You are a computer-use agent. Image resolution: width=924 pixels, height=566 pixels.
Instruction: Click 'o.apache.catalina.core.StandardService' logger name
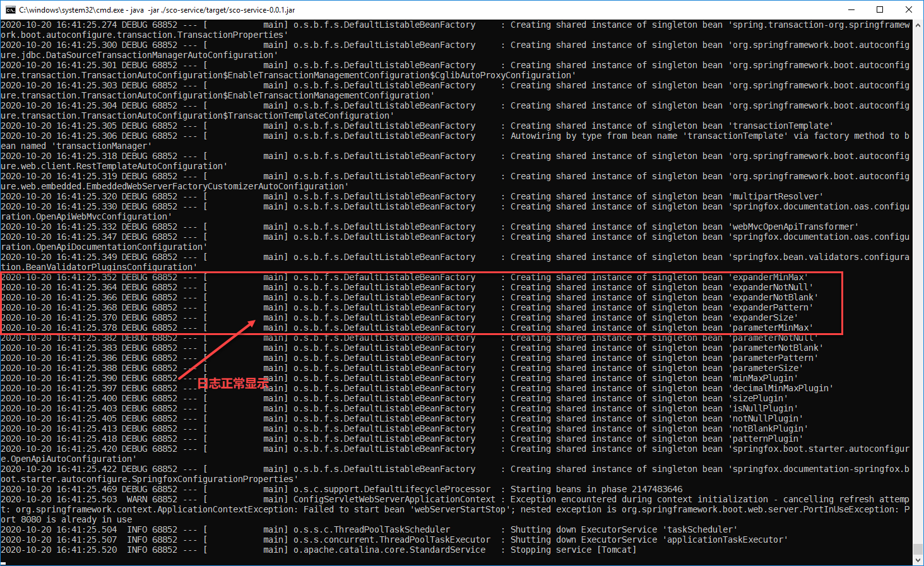pos(389,550)
